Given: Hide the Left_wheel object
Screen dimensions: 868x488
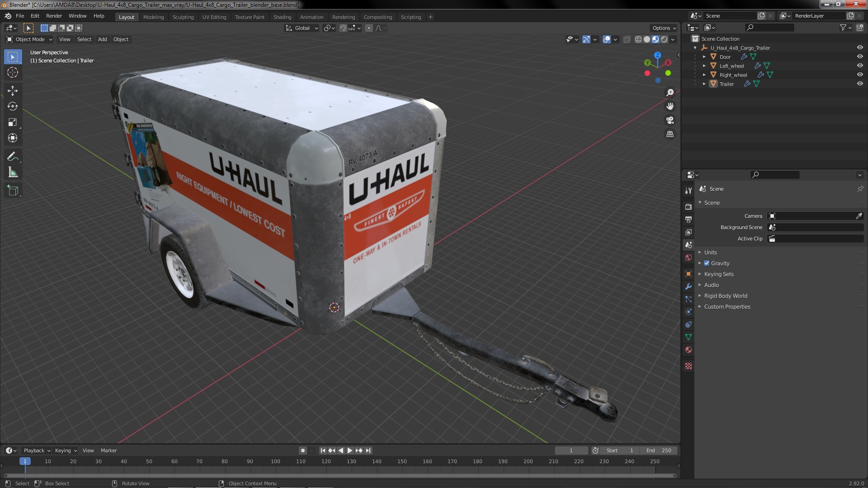Looking at the screenshot, I should [x=860, y=66].
